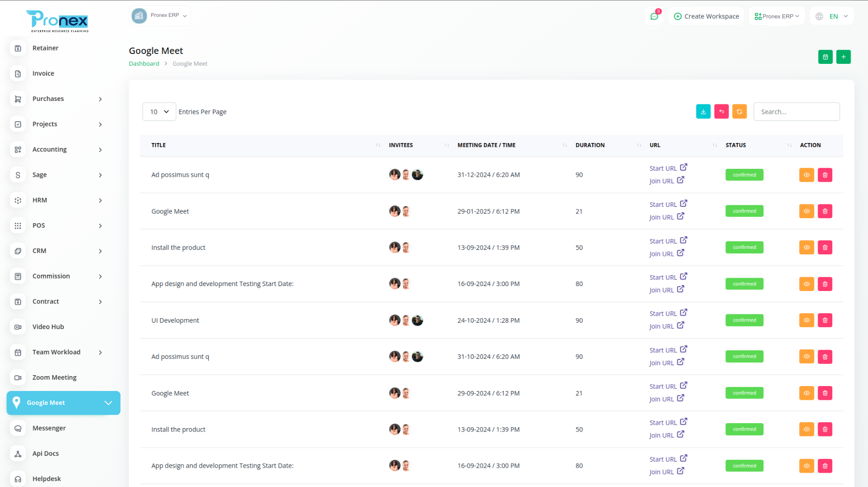Click the green plus create meeting button
868x487 pixels.
click(844, 57)
